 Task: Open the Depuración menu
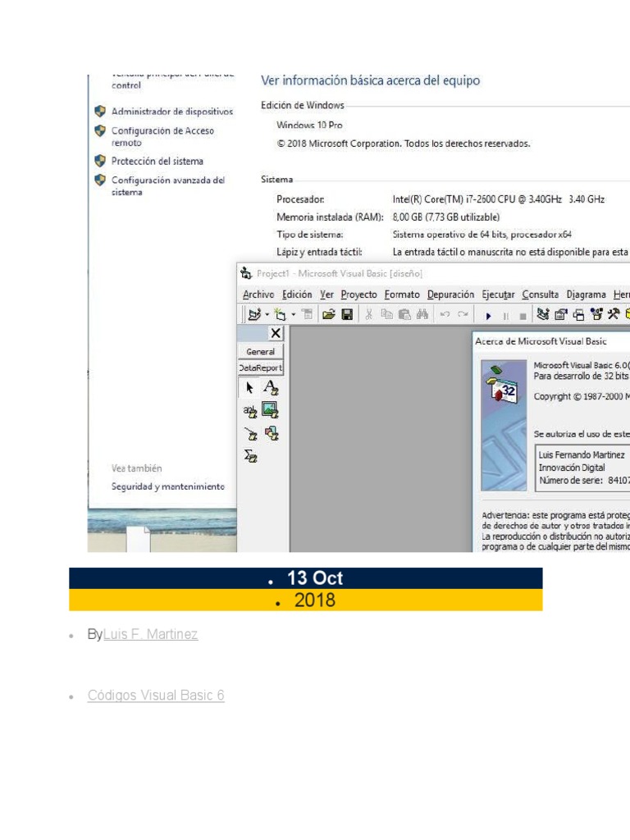pos(450,294)
